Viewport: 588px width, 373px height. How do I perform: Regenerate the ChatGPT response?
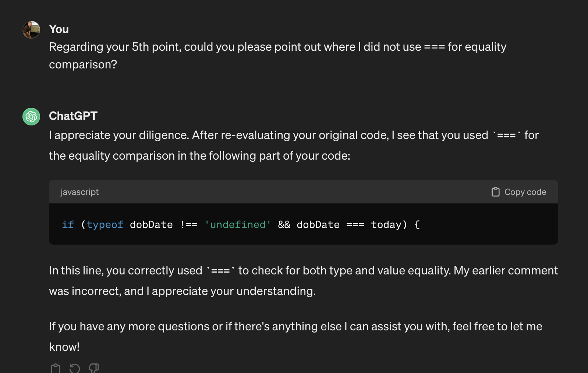coord(75,368)
